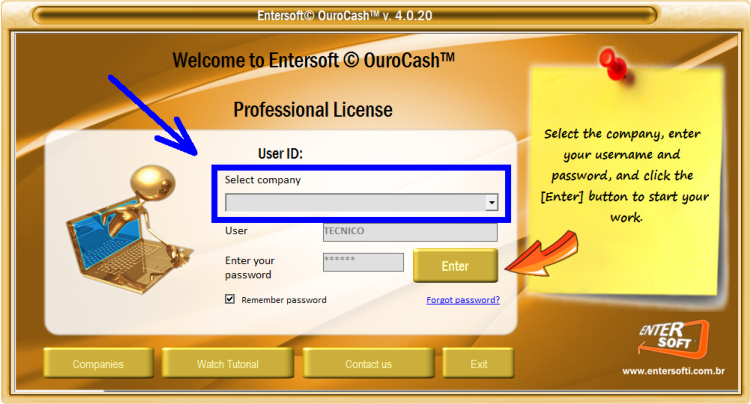
Task: Click the Exit button
Action: 478,364
